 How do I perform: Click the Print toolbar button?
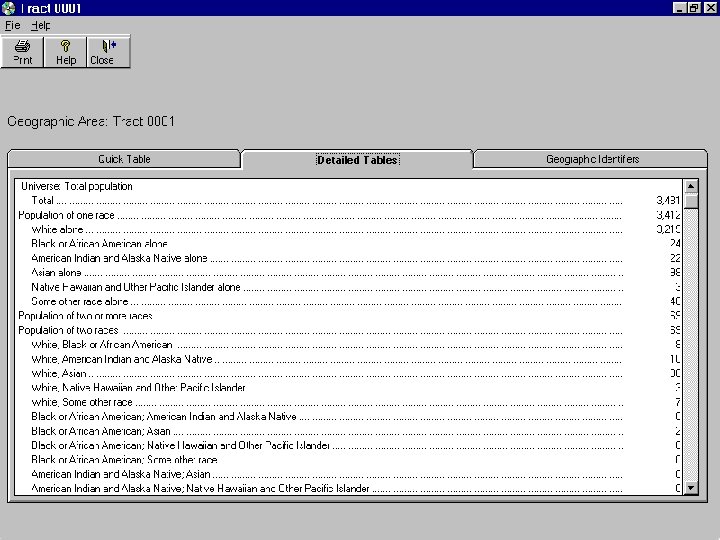coord(22,52)
